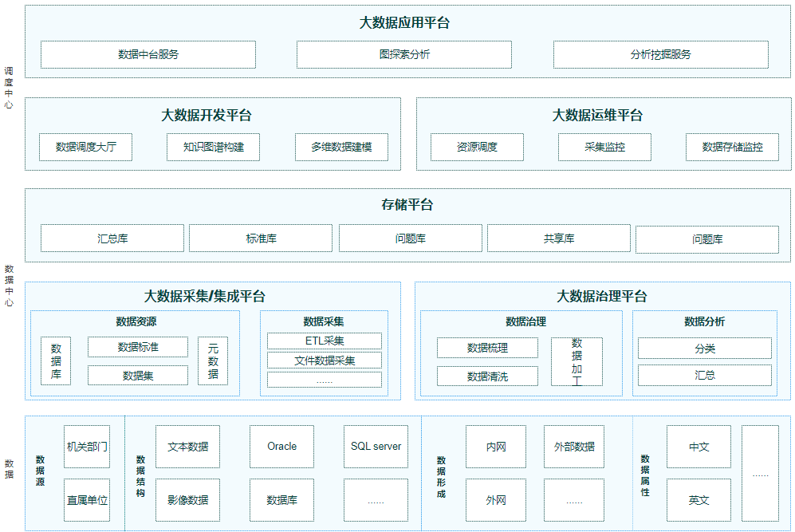Select the 图探索分析 module
The image size is (795, 532).
pyautogui.click(x=404, y=54)
